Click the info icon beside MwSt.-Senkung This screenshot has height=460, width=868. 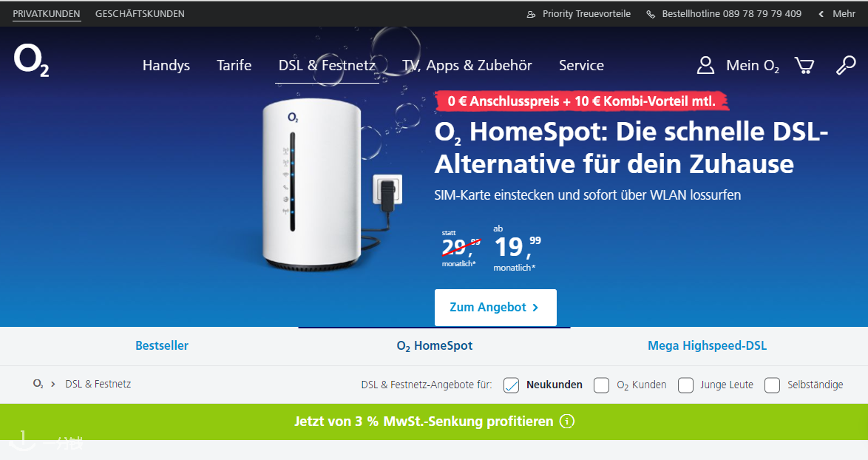pyautogui.click(x=567, y=422)
